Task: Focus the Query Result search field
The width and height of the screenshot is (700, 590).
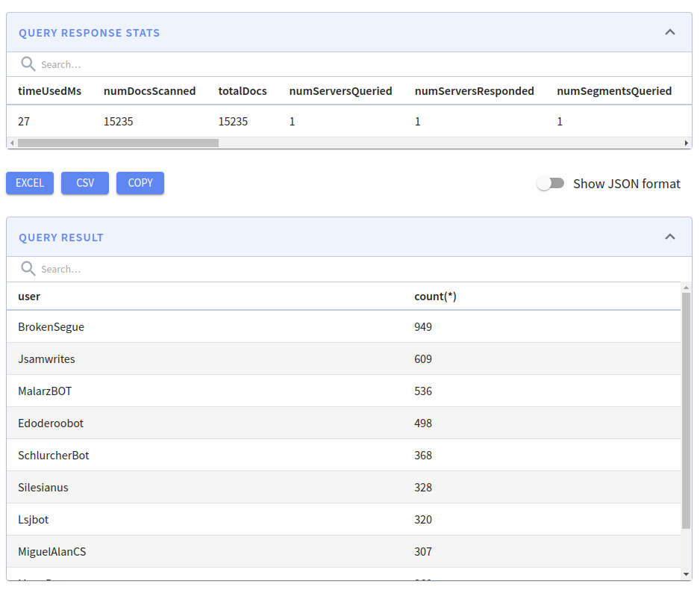Action: (x=224, y=270)
